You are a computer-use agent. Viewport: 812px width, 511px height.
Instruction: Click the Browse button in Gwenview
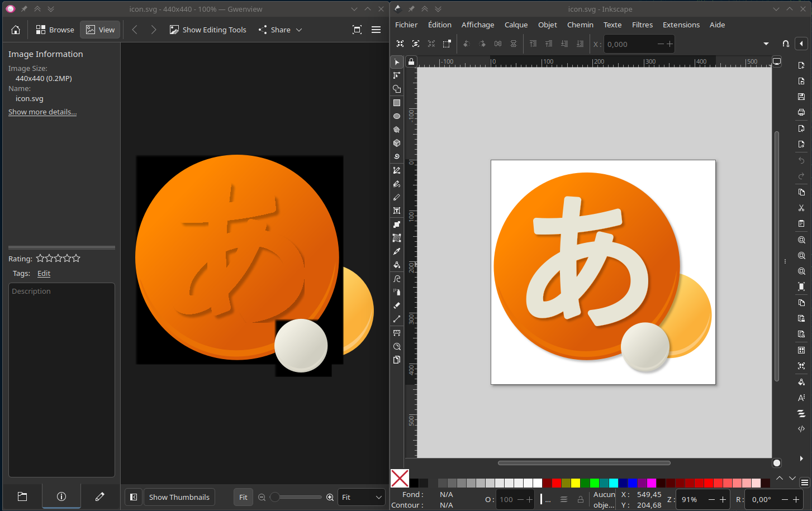[55, 30]
